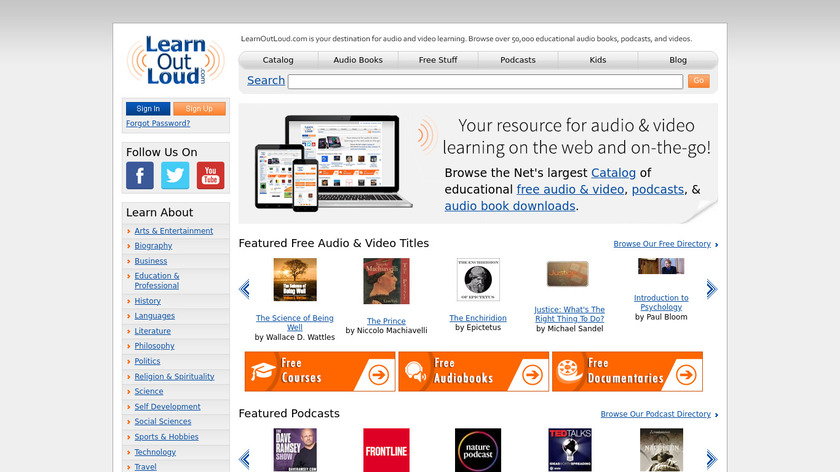Select the Business category

click(151, 261)
